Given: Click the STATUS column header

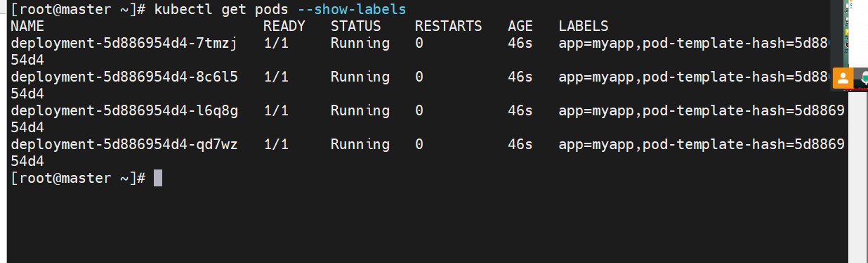Looking at the screenshot, I should [x=356, y=26].
